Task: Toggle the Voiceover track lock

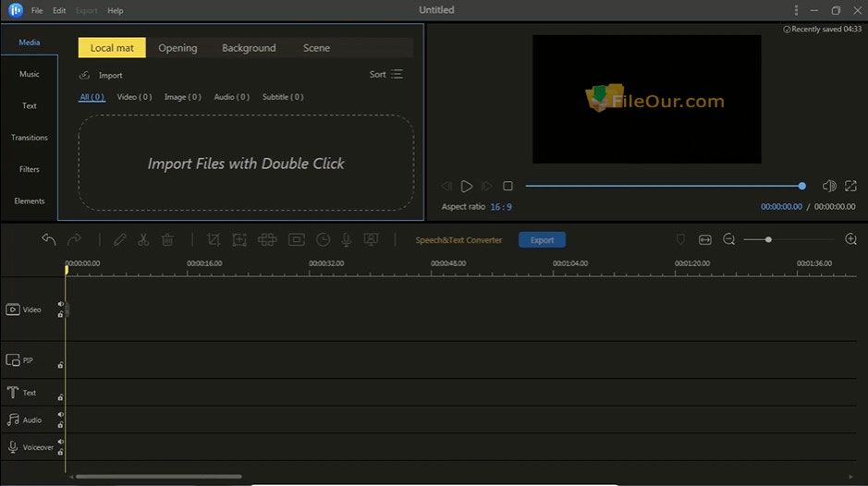Action: pyautogui.click(x=60, y=452)
